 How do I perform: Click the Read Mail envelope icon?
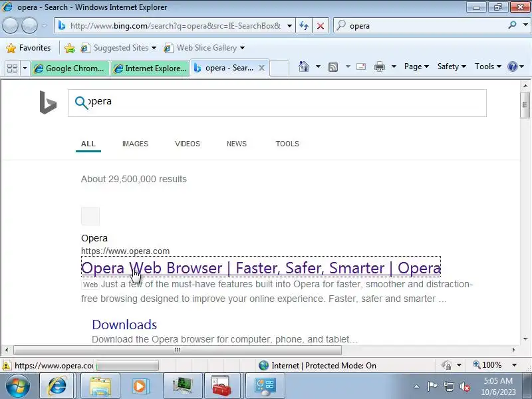(361, 66)
